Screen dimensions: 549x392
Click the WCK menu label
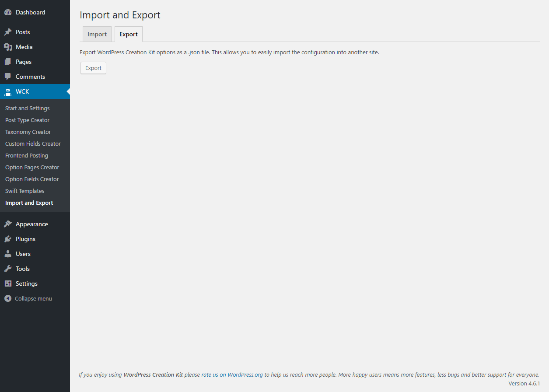point(22,91)
